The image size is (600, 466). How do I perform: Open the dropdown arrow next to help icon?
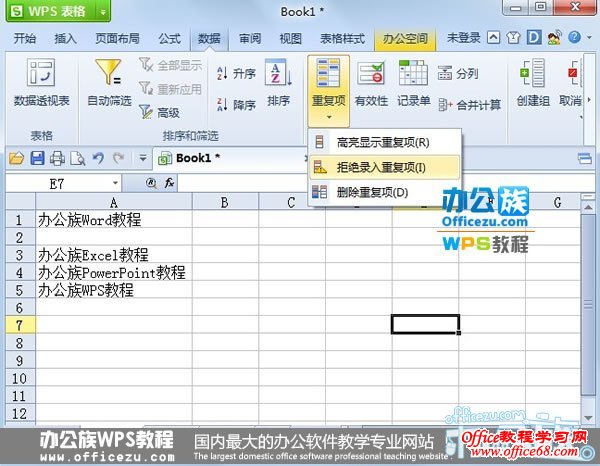589,37
